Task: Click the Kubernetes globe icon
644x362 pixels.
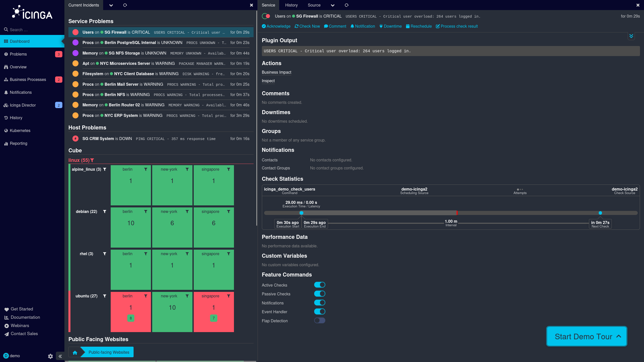Action: 6,130
